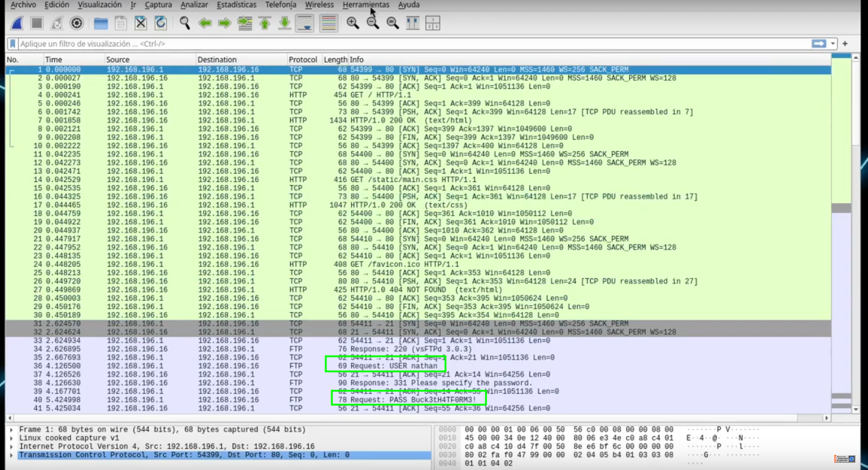The width and height of the screenshot is (868, 470).
Task: Expand the Transmission Control Protocol tree row
Action: [x=11, y=455]
